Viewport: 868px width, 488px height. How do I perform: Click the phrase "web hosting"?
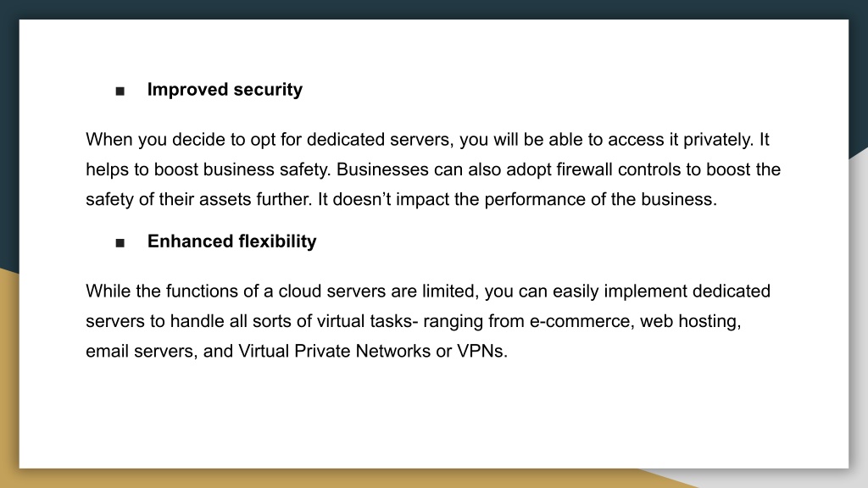pos(690,321)
